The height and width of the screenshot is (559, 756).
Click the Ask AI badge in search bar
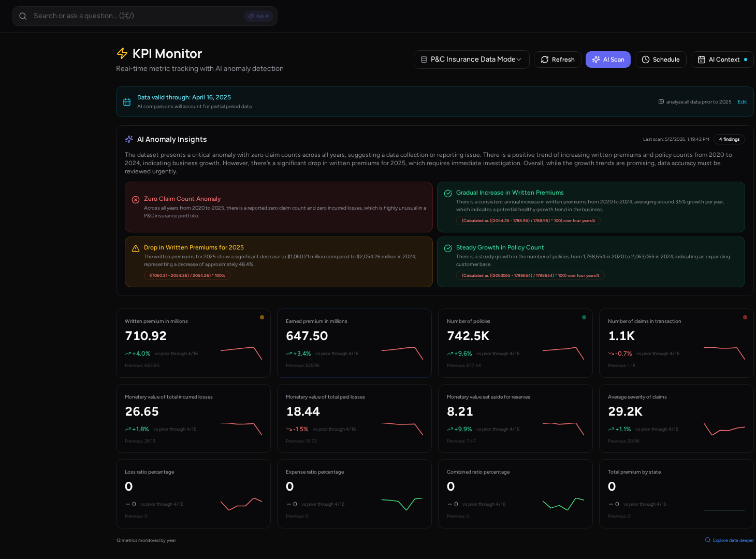pyautogui.click(x=258, y=16)
